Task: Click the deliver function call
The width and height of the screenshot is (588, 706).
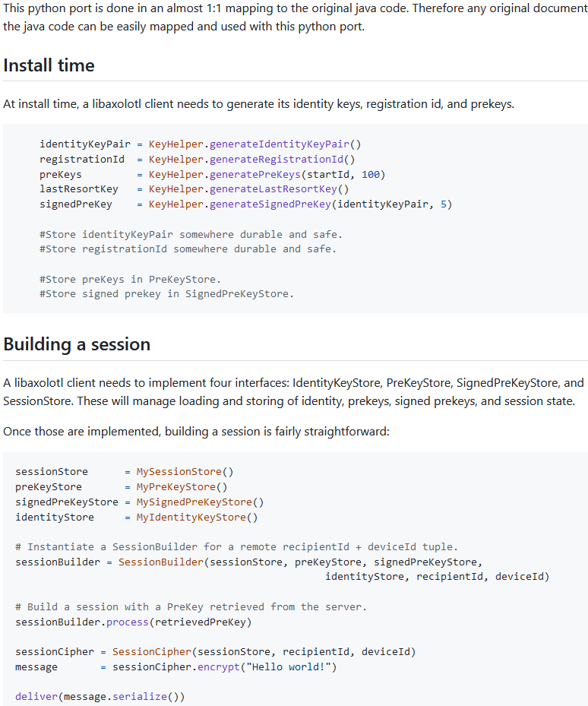Action: tap(36, 697)
